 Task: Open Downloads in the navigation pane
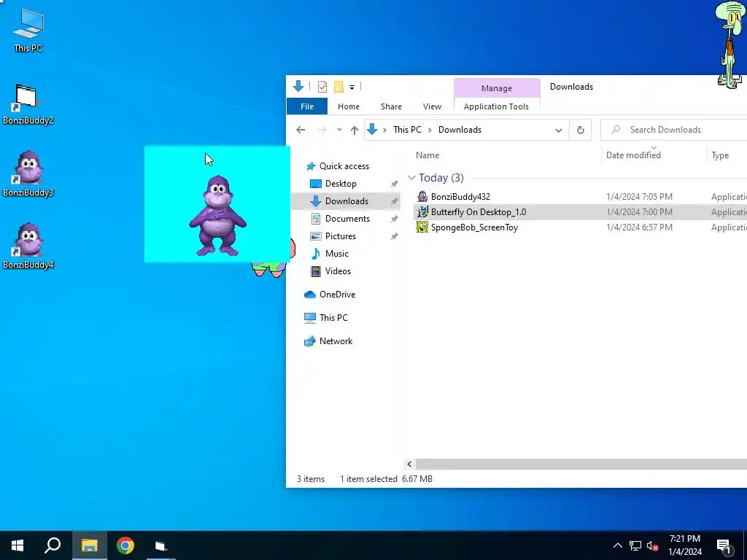347,201
